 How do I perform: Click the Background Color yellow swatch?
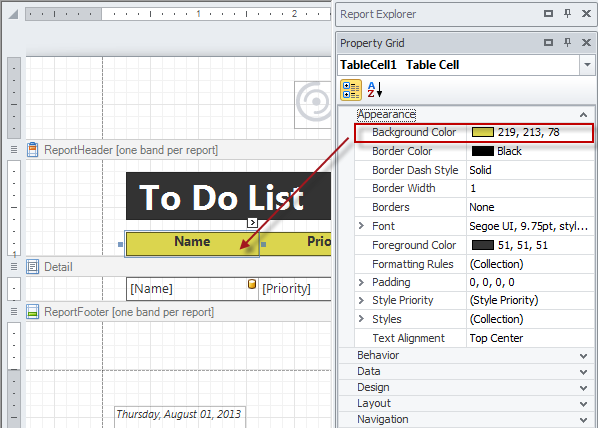[x=482, y=132]
